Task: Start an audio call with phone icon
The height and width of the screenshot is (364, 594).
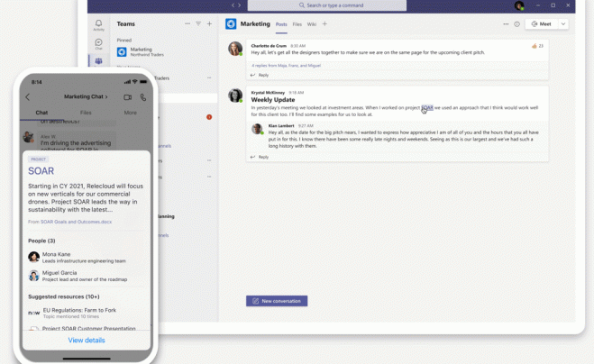Action: (x=143, y=97)
